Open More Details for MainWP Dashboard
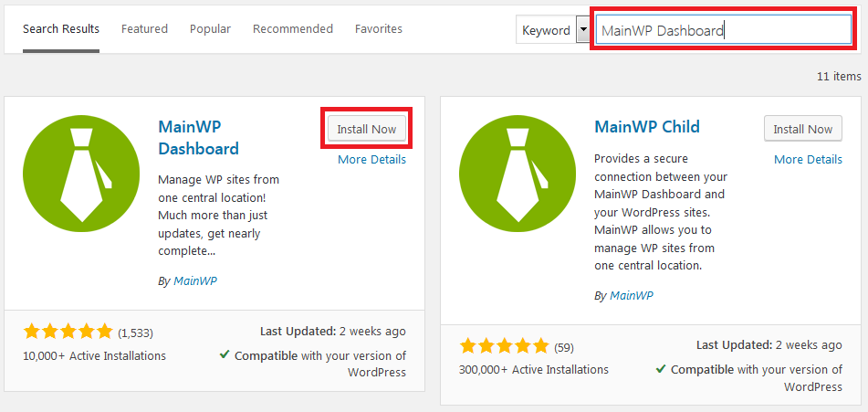The image size is (868, 412). tap(371, 159)
